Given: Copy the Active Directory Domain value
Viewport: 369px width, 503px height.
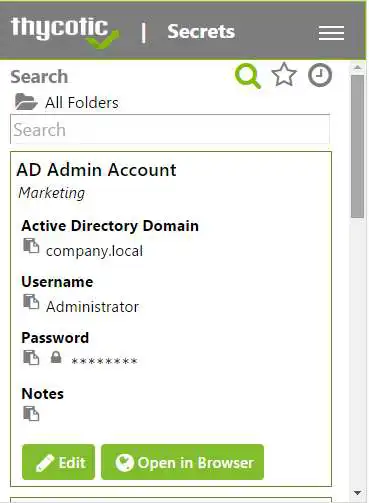Looking at the screenshot, I should pos(31,246).
